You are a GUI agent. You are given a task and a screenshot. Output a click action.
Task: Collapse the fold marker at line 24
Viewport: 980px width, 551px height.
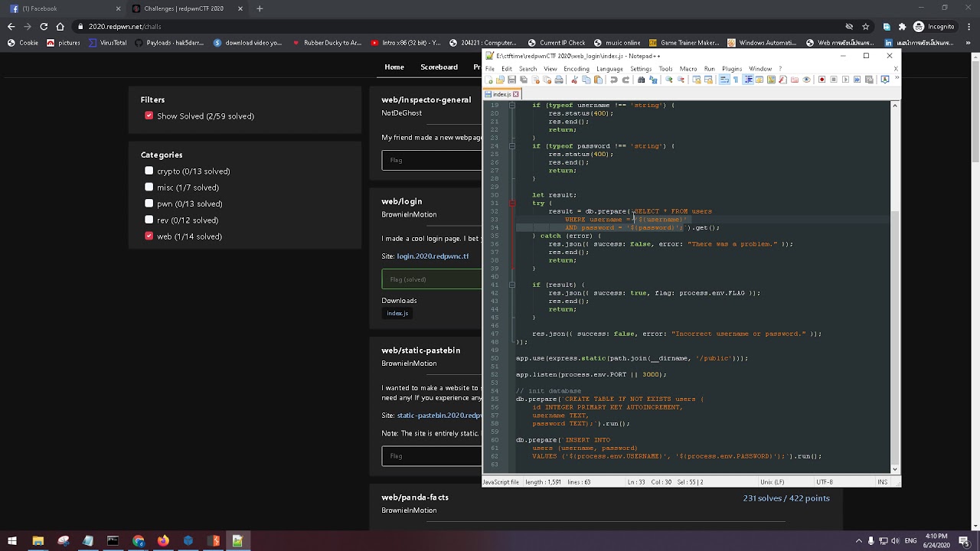tap(512, 145)
